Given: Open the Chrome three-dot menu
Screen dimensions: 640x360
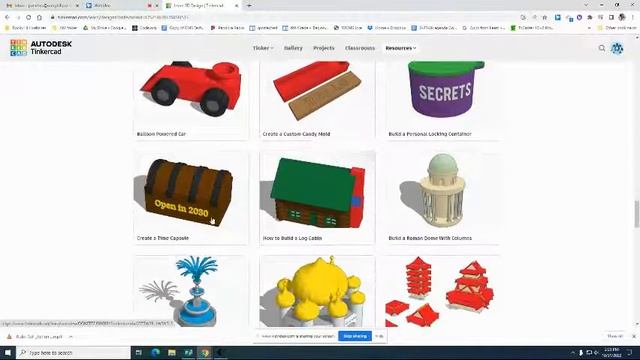Looking at the screenshot, I should 633,18.
